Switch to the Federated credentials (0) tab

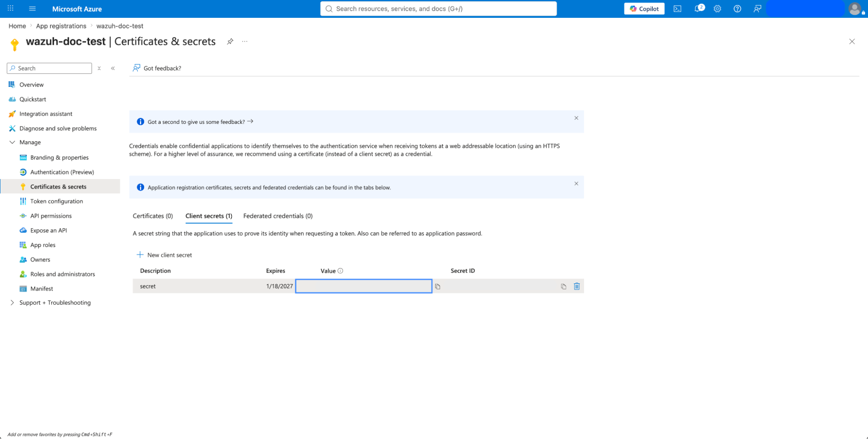tap(278, 216)
